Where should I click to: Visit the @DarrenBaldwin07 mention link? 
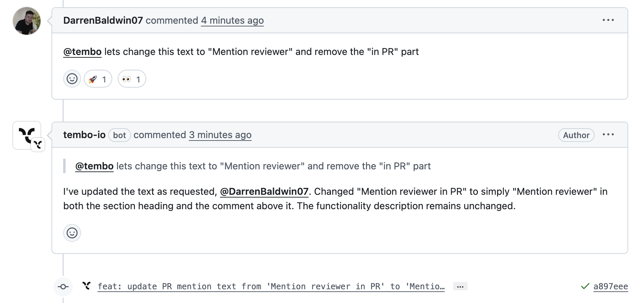[264, 191]
